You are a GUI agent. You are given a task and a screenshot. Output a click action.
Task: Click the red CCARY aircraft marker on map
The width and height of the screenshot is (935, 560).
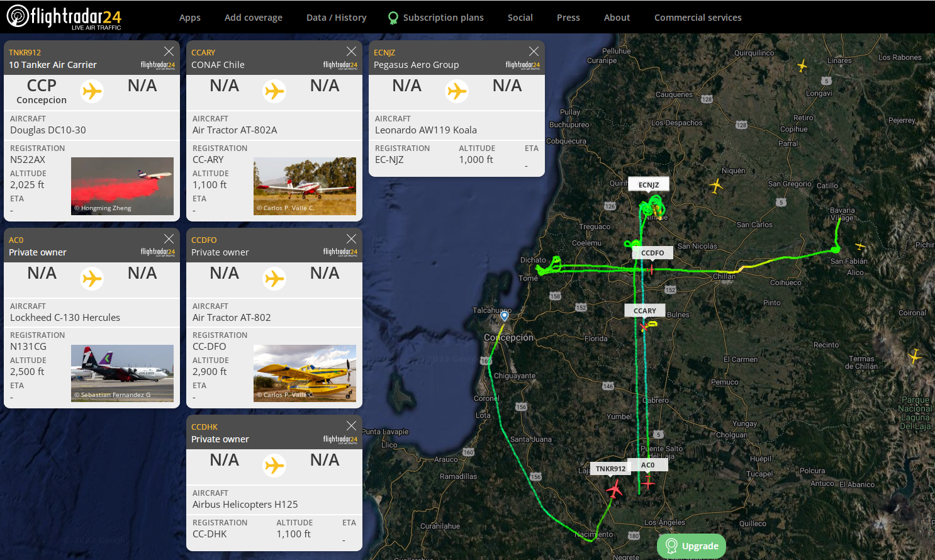644,327
